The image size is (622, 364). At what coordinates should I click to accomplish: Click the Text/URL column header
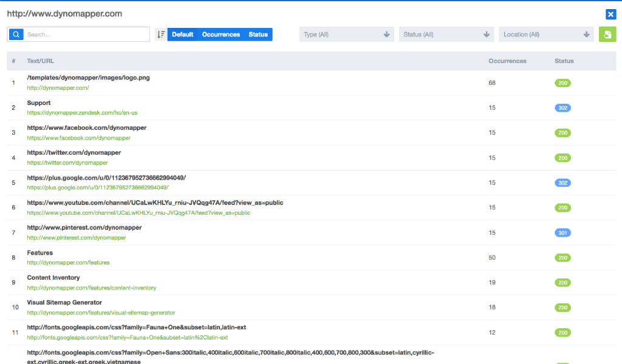pos(41,61)
